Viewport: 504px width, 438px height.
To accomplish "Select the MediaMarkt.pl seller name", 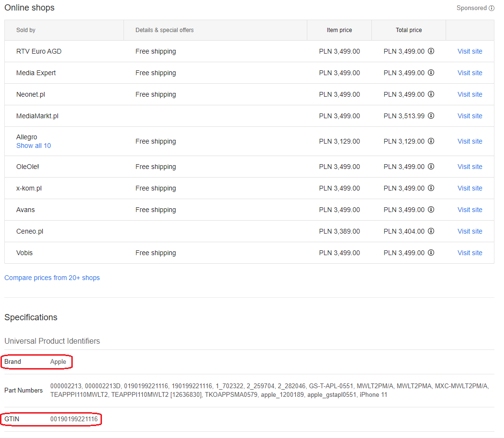I will 37,116.
